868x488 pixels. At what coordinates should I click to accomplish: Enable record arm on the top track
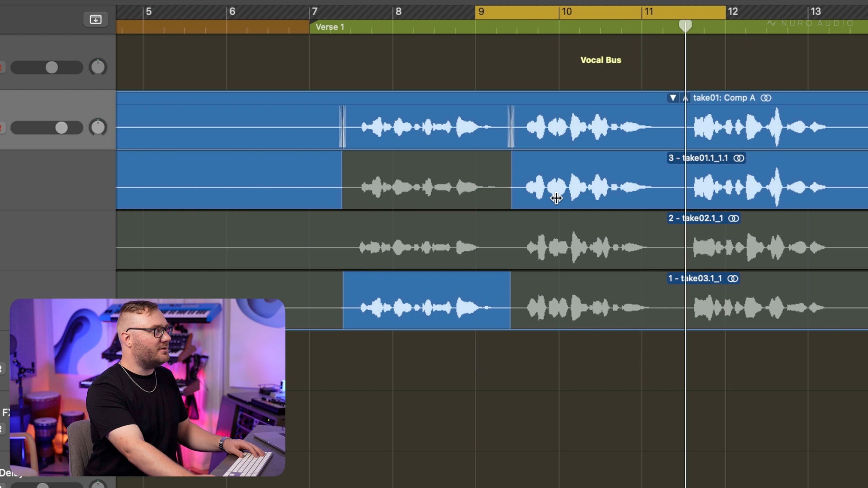click(x=1, y=67)
